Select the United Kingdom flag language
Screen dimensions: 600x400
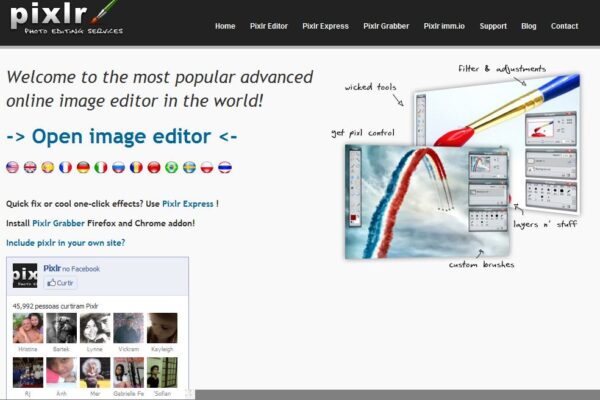pos(30,168)
